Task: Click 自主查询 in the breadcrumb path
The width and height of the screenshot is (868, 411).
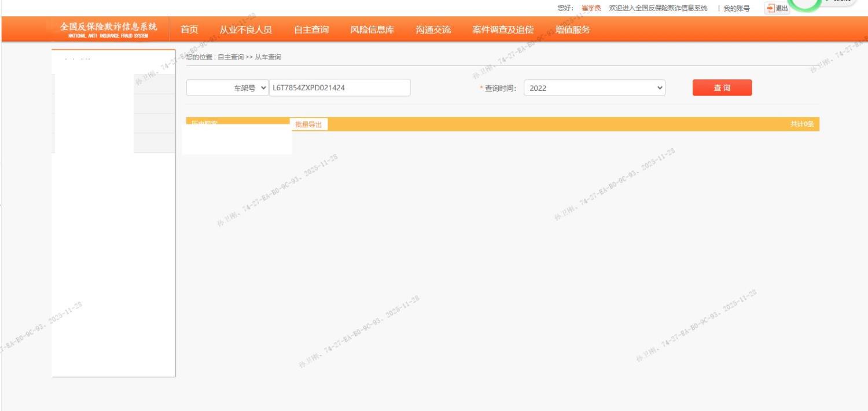Action: click(x=230, y=57)
